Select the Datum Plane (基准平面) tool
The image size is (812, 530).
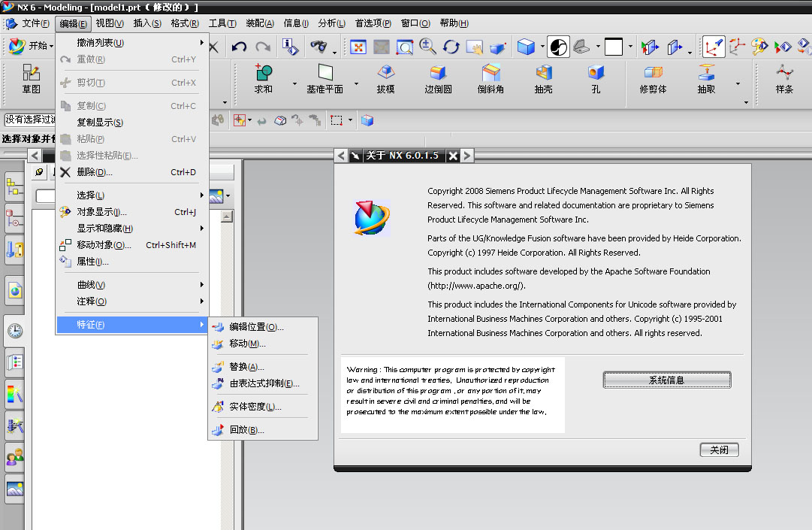click(x=324, y=79)
